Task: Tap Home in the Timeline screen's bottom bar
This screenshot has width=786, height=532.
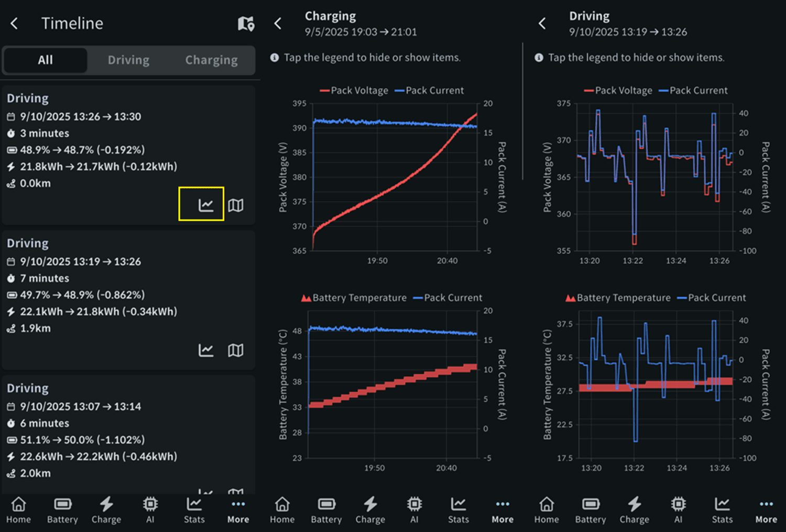Action: coord(18,511)
